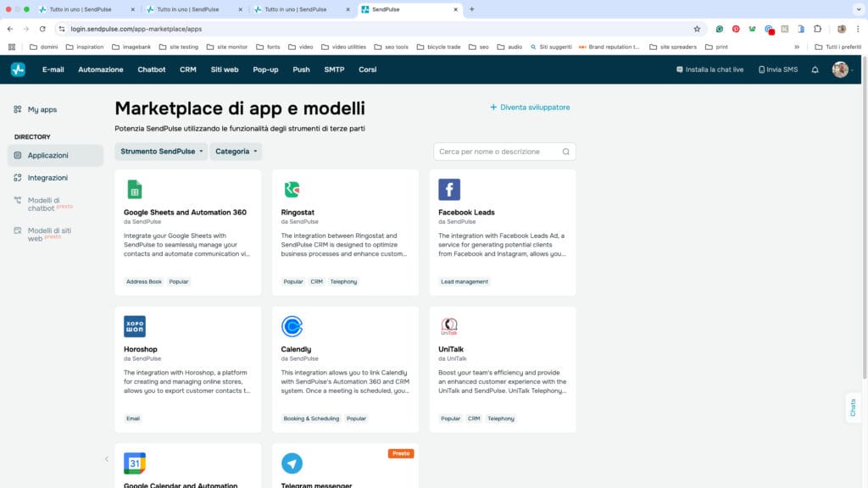
Task: Open the Categoria filter dropdown
Action: (x=236, y=152)
